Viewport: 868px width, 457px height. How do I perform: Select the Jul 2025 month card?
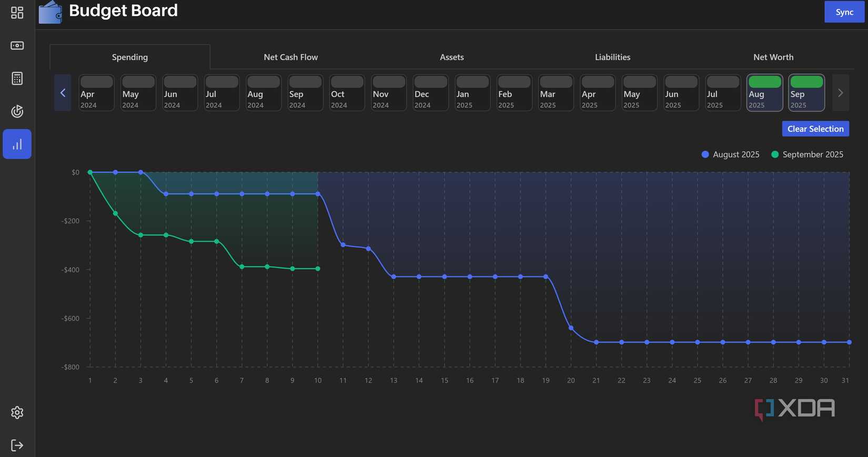tap(723, 93)
